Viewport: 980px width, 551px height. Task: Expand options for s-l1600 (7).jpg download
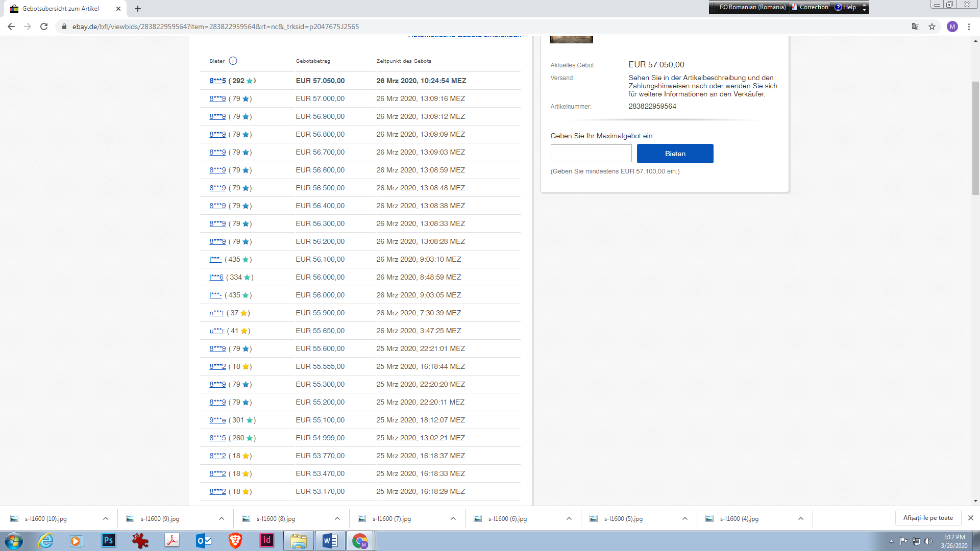pyautogui.click(x=453, y=518)
